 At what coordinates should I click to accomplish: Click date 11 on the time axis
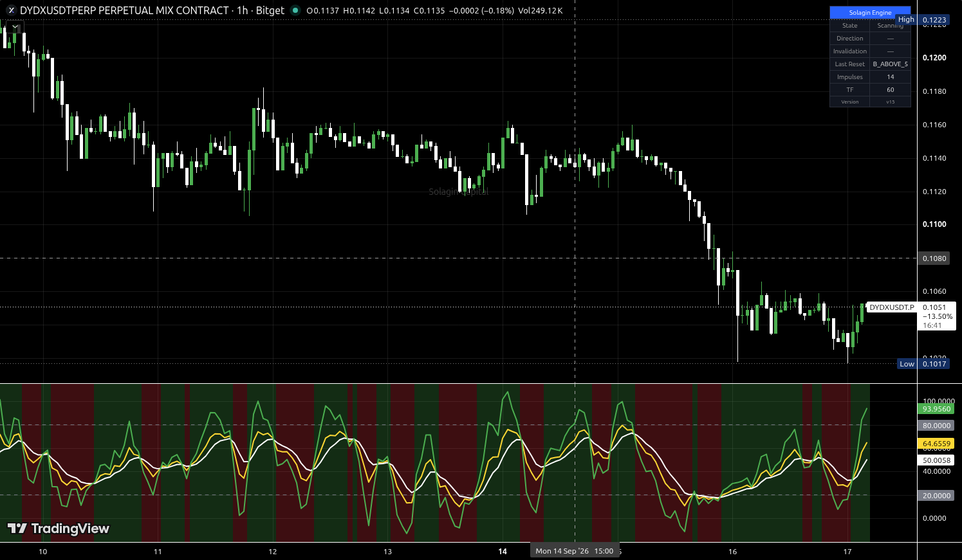(x=158, y=552)
